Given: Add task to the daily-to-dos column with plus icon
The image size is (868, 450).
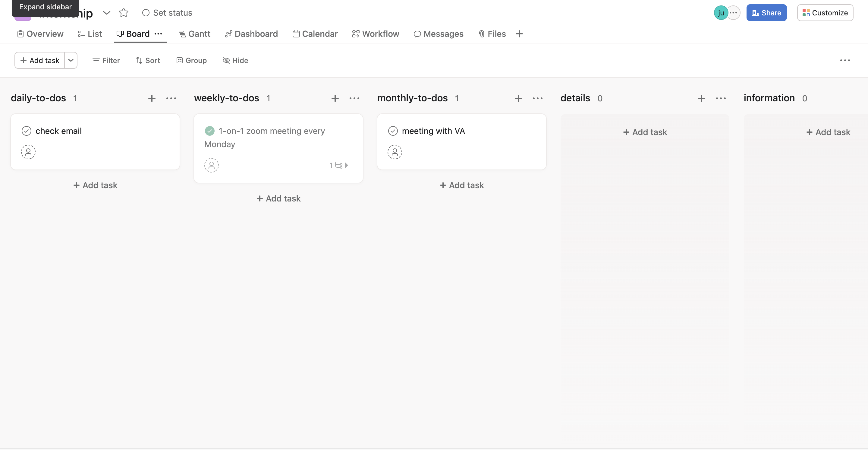Looking at the screenshot, I should click(x=152, y=98).
